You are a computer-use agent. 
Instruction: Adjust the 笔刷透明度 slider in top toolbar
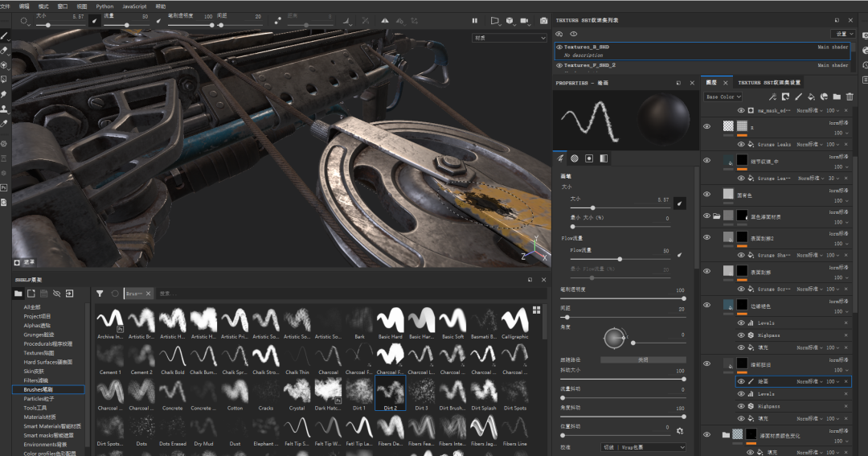click(190, 25)
